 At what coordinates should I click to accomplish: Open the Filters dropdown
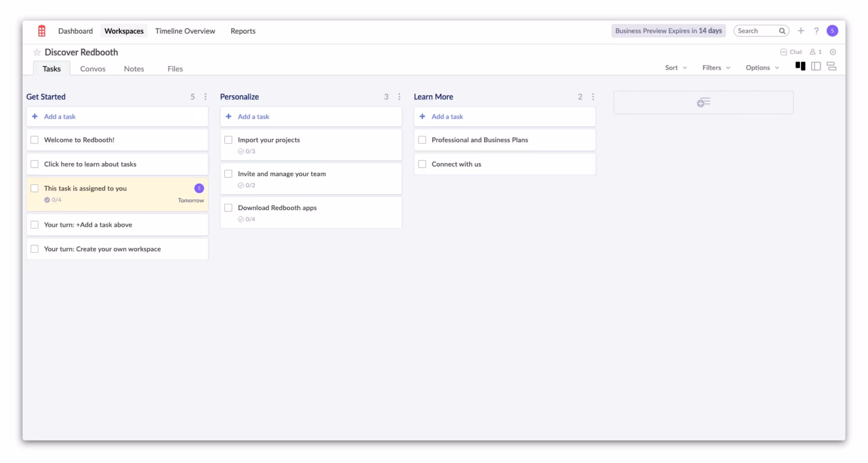tap(716, 68)
